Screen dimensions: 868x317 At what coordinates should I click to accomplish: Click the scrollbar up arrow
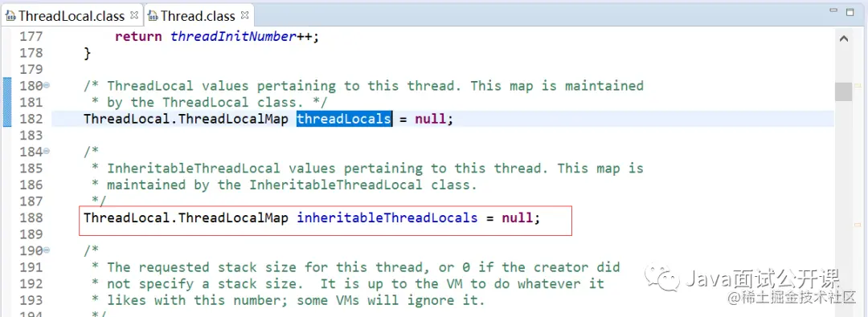click(x=844, y=39)
